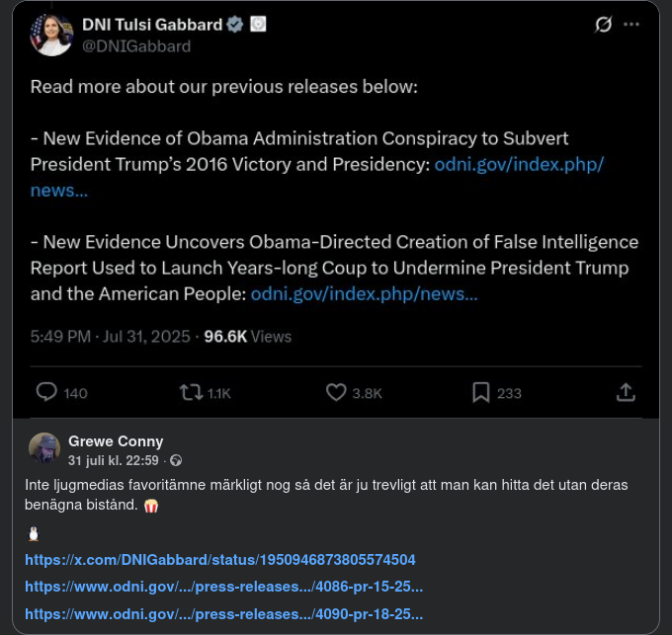Open first odni.gov/index.php/news link

[x=519, y=164]
